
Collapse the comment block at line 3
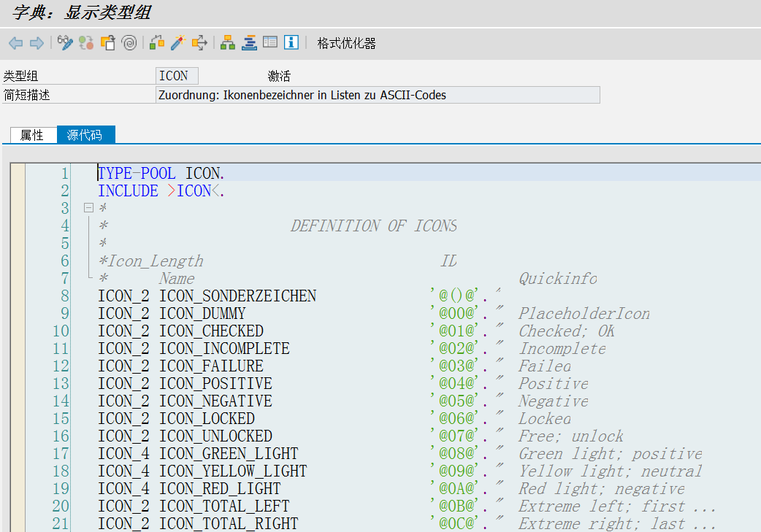point(88,207)
